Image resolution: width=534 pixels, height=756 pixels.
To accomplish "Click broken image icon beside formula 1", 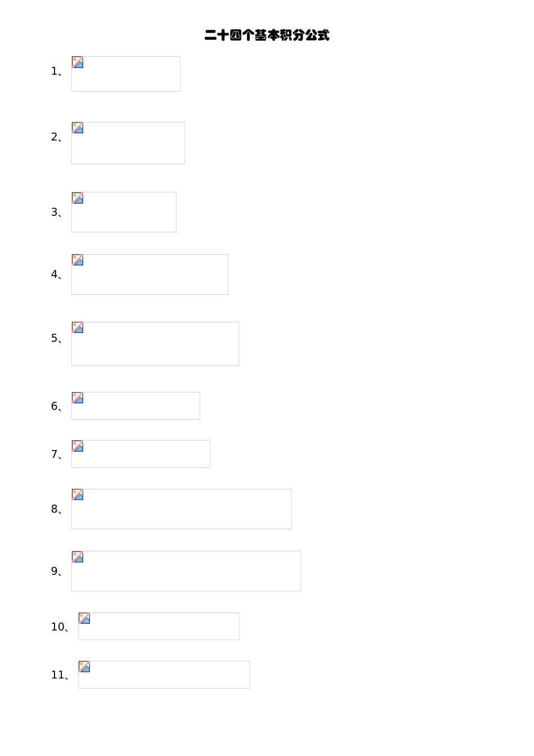I will click(78, 62).
